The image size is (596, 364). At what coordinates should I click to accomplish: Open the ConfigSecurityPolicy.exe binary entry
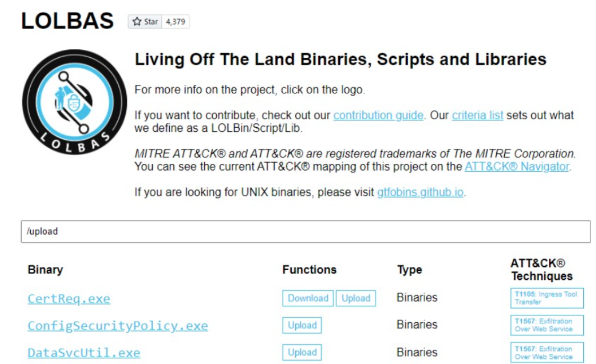pyautogui.click(x=118, y=325)
